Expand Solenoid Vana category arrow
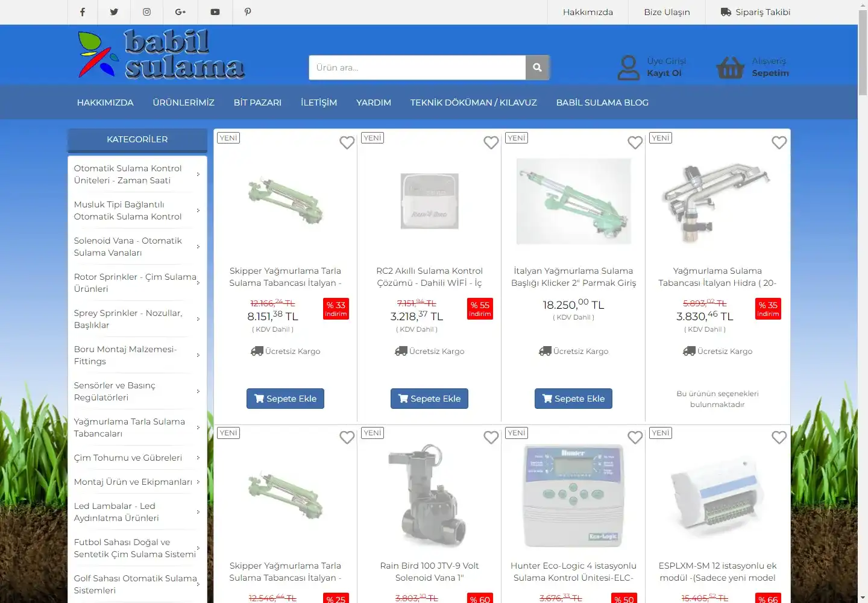The height and width of the screenshot is (603, 868). (x=198, y=247)
